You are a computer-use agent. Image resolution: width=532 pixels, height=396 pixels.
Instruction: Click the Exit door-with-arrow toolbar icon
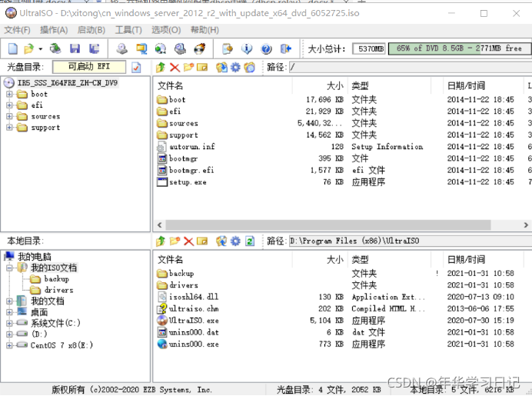point(286,49)
